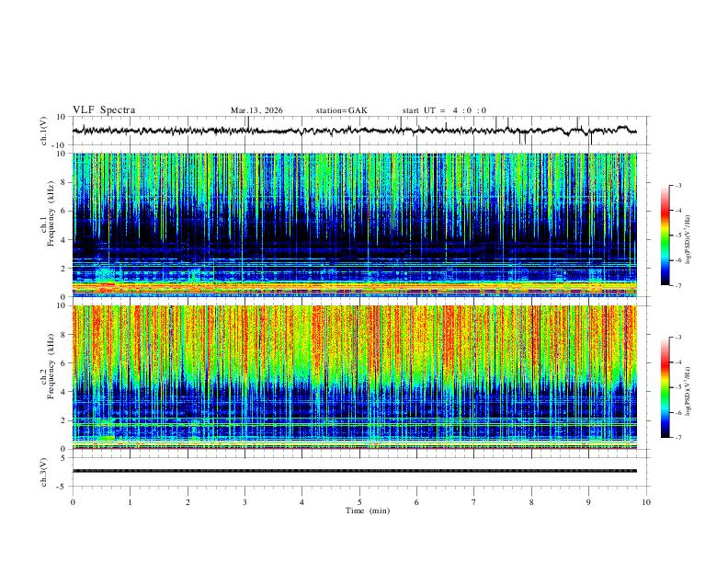Click the "-5" tick on ch.3(V) axis
The width and height of the screenshot is (728, 563).
point(63,487)
